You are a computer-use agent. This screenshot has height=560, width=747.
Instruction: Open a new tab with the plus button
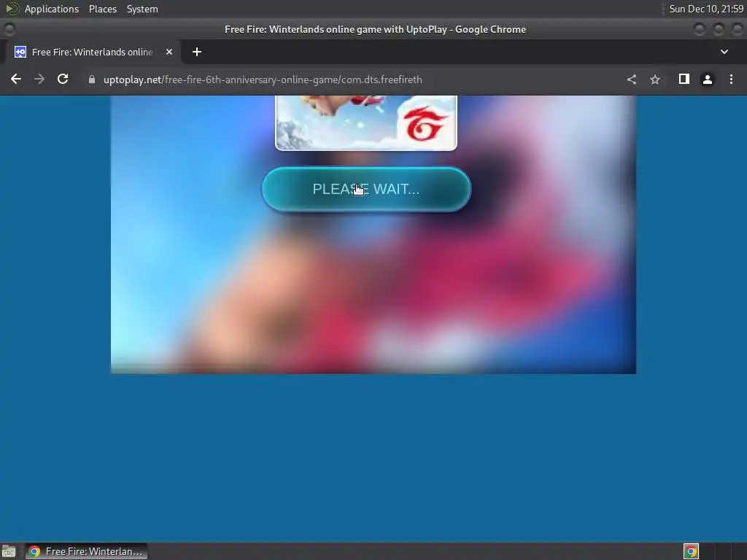(x=197, y=52)
